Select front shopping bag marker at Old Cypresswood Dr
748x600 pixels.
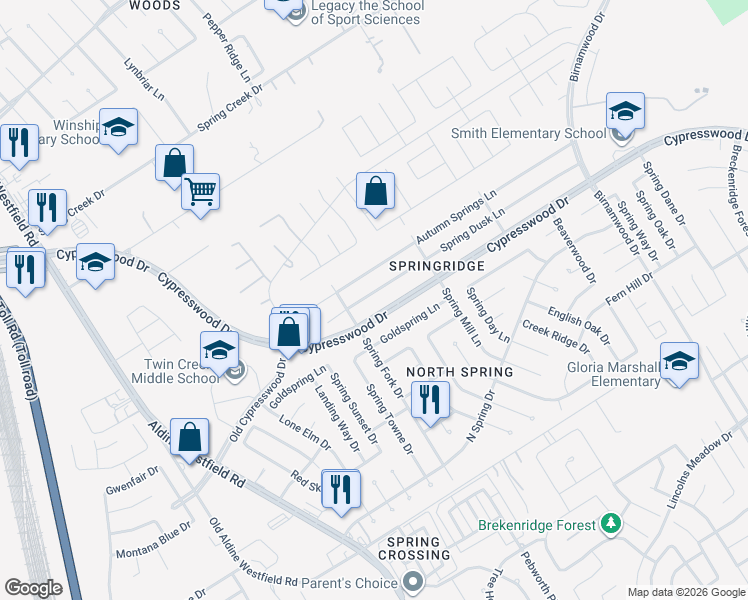coord(289,334)
